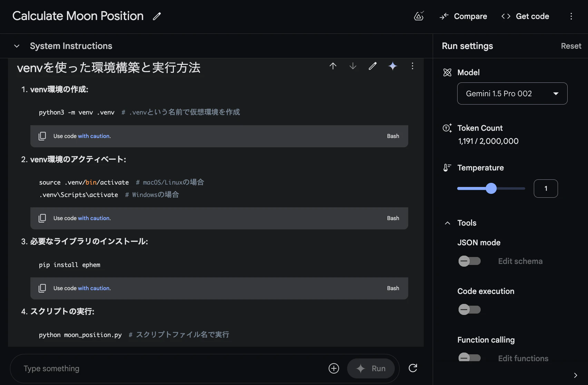Enable the Code execution toggle
Screen dimensions: 588x385
[469, 309]
